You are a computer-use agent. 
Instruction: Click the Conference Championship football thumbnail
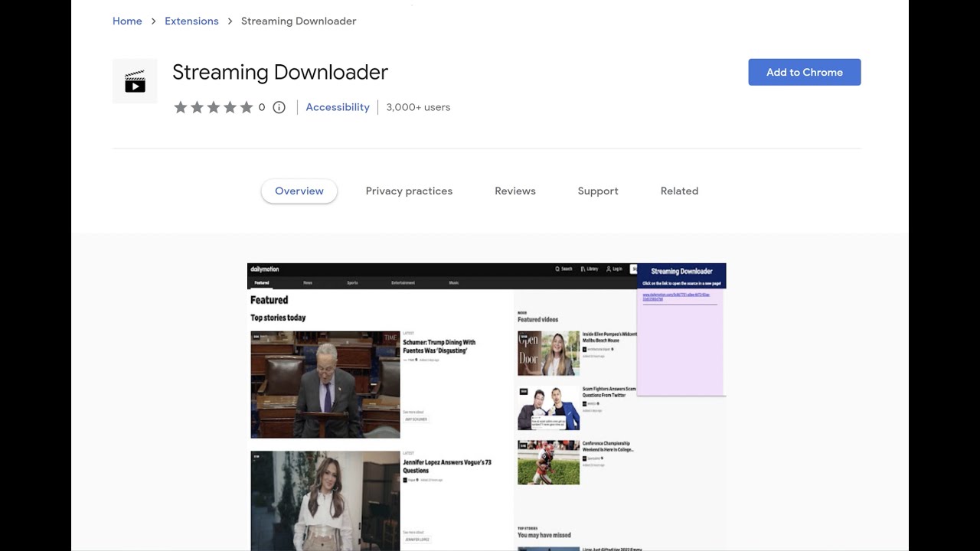pos(548,462)
